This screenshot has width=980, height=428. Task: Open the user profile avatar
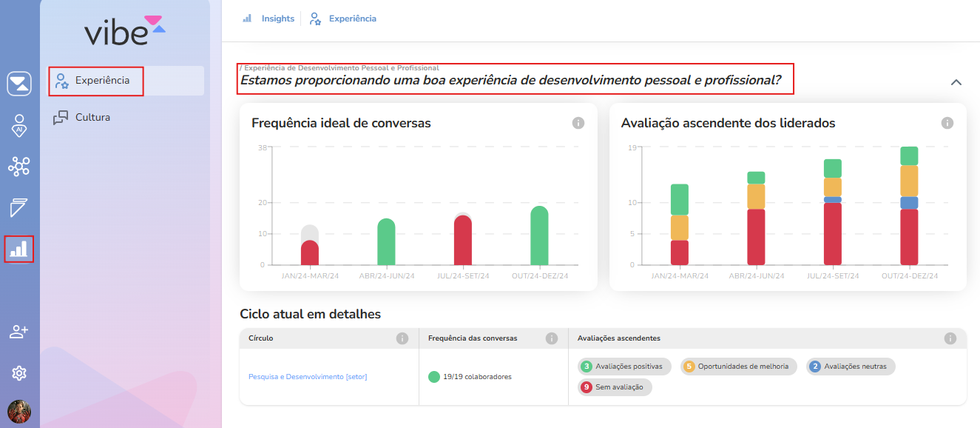[x=19, y=412]
